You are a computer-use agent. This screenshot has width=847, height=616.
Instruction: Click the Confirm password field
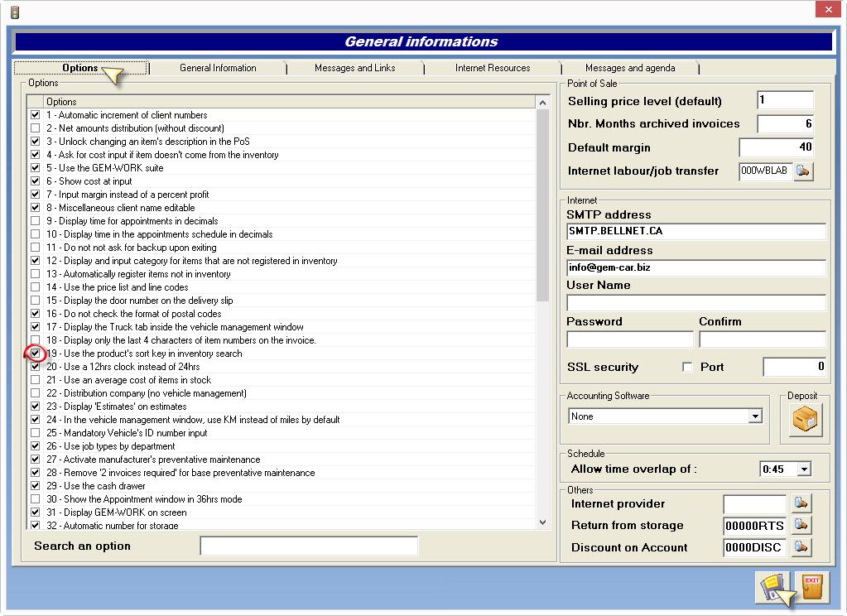click(x=763, y=339)
